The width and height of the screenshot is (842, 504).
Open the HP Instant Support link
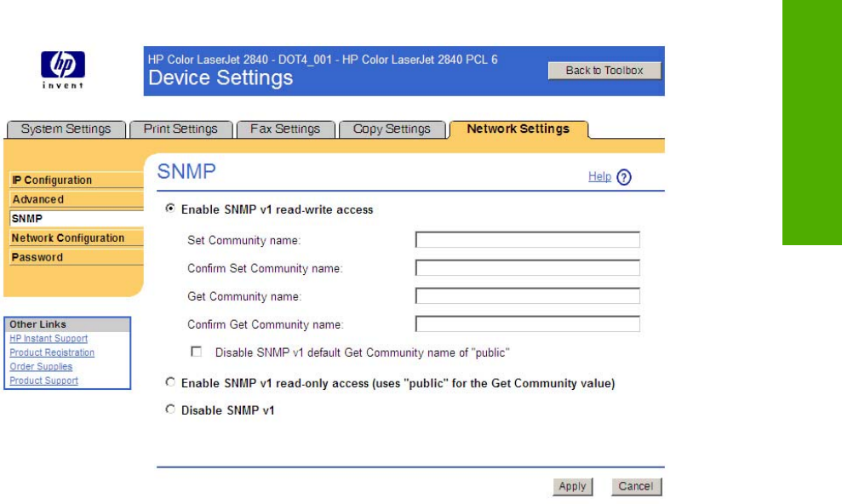tap(49, 339)
